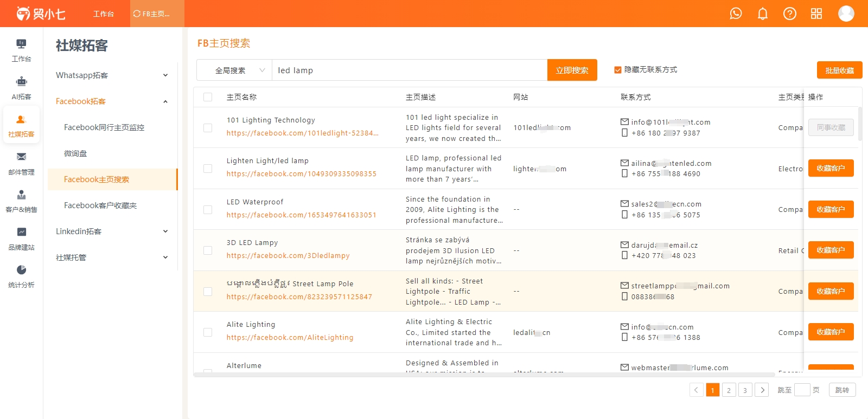Expand 社媒托管 menu group
This screenshot has width=868, height=419.
point(112,257)
